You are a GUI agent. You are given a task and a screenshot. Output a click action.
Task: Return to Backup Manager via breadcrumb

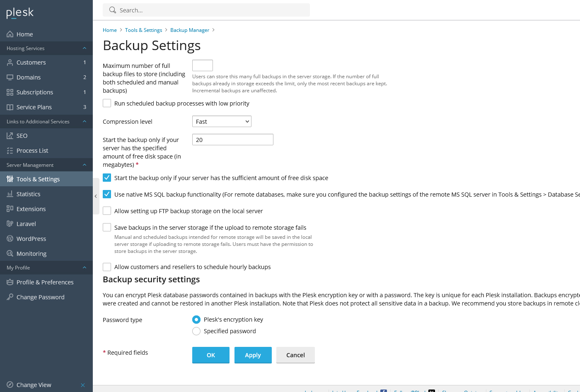pos(190,30)
